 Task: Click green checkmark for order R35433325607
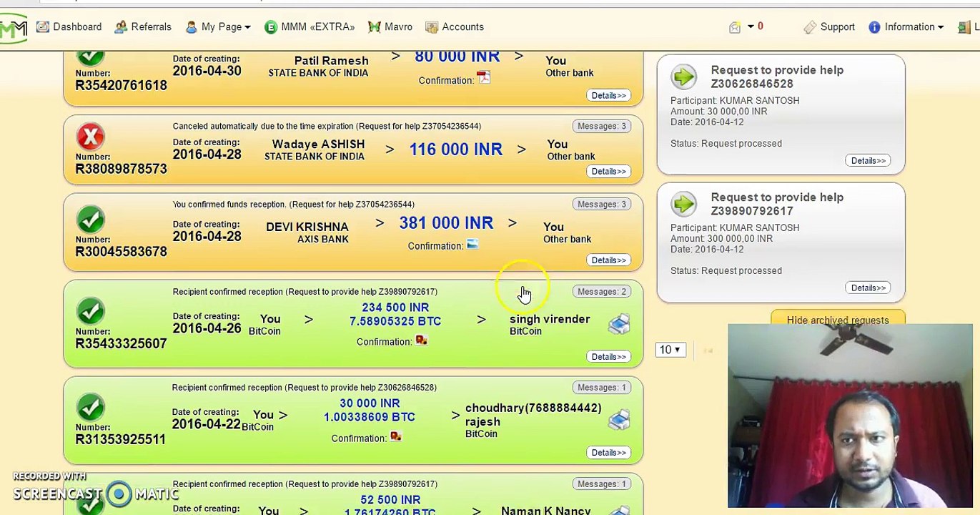tap(91, 311)
